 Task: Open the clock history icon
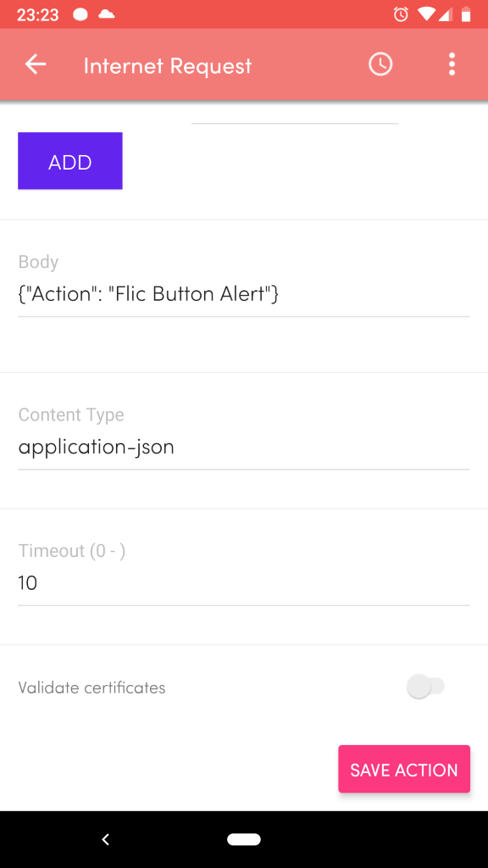point(380,64)
